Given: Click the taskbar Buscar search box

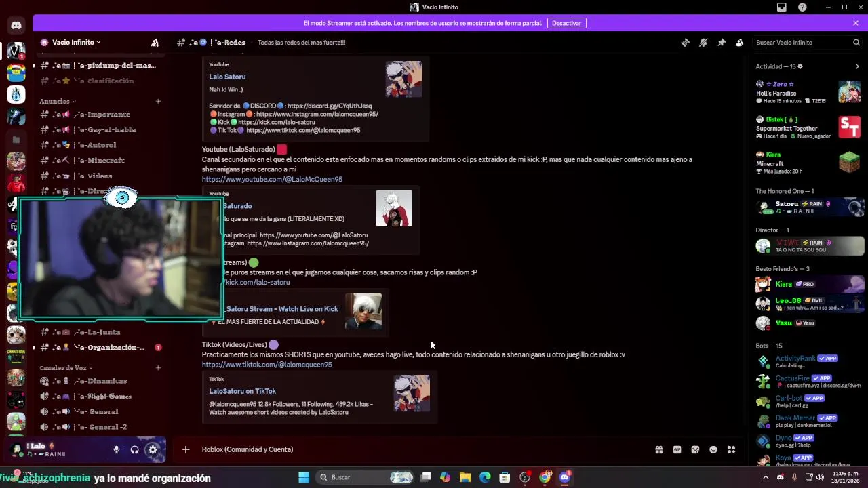Looking at the screenshot, I should coord(366,477).
